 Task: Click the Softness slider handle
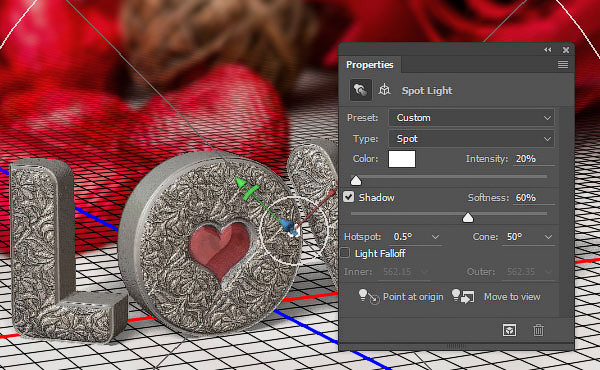click(468, 217)
